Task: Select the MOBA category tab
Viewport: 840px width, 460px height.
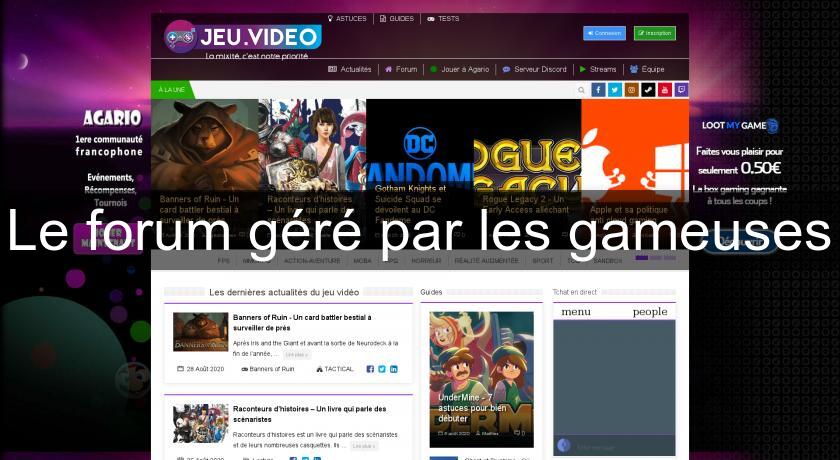Action: 363,261
